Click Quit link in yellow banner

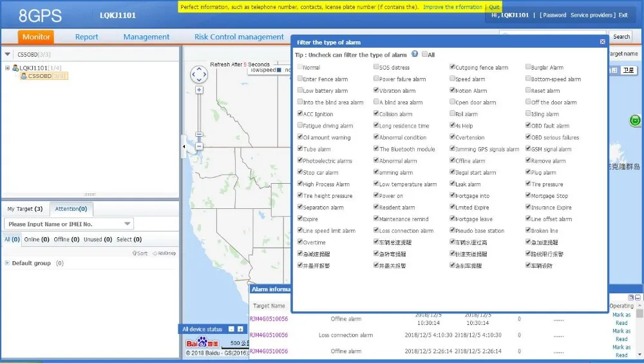pyautogui.click(x=494, y=7)
